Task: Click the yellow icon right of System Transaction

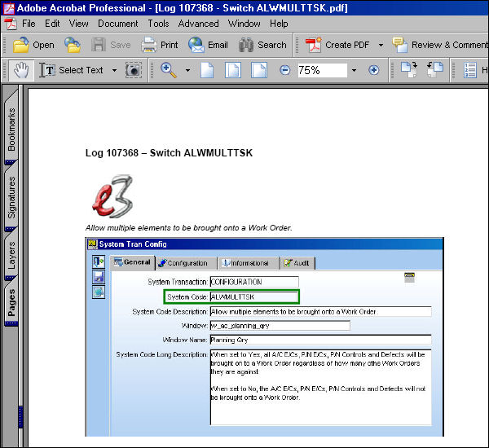Action: tap(409, 277)
